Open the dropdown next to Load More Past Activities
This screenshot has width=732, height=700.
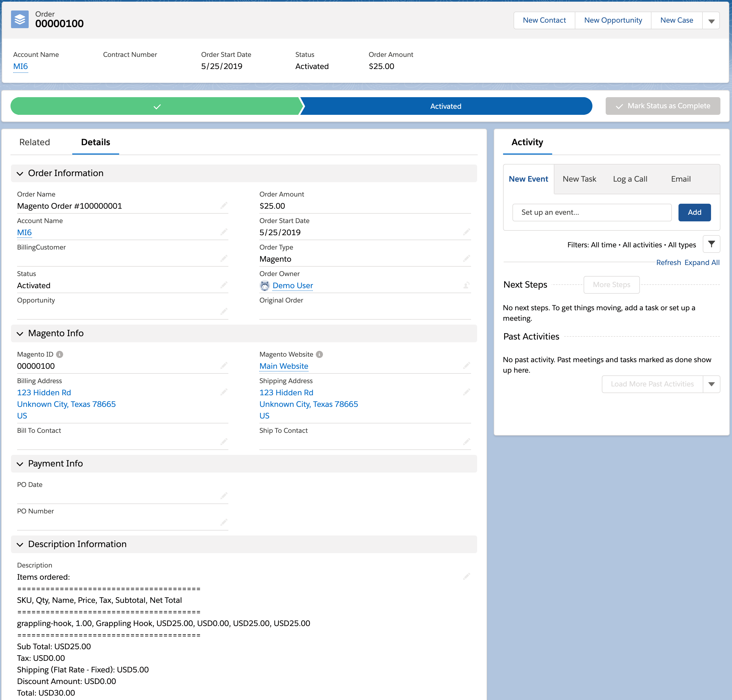711,384
